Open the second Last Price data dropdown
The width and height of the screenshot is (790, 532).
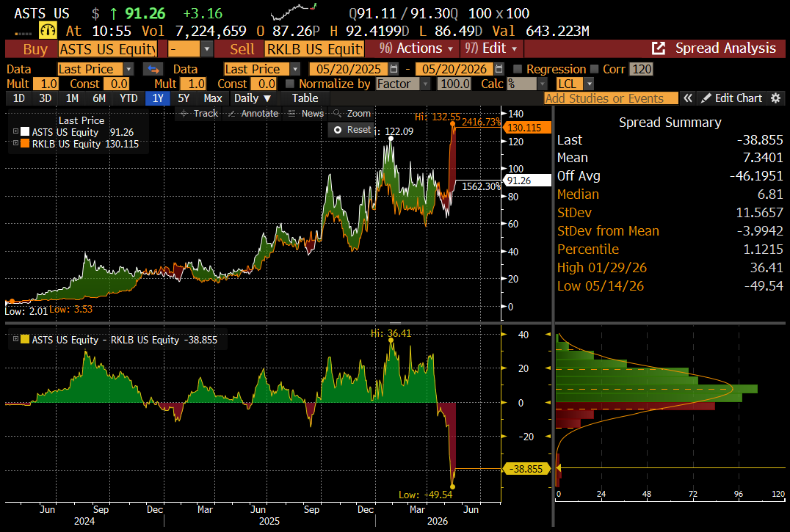click(x=295, y=69)
